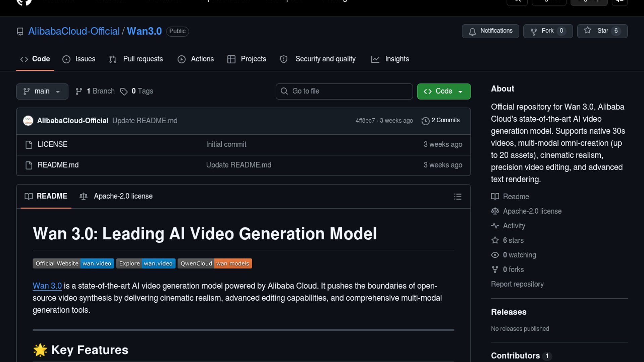Image resolution: width=644 pixels, height=362 pixels.
Task: Open the LICENSE file
Action: point(52,144)
